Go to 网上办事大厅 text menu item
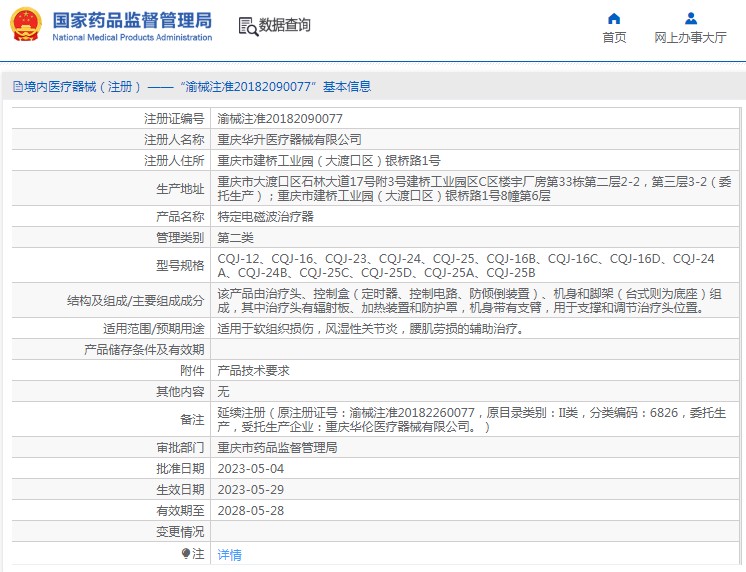This screenshot has height=572, width=746. pyautogui.click(x=690, y=38)
